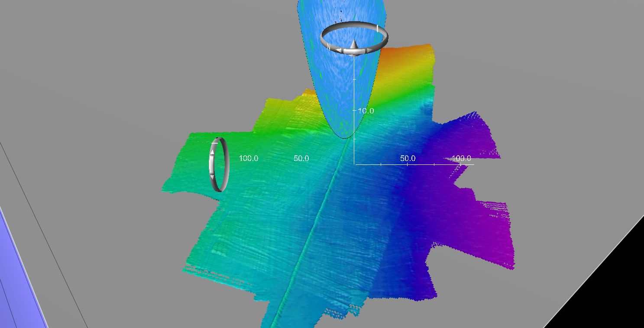Screen dimensions: 644x328
Task: Click the white heading tick on the compass ring
Action: tap(378, 29)
